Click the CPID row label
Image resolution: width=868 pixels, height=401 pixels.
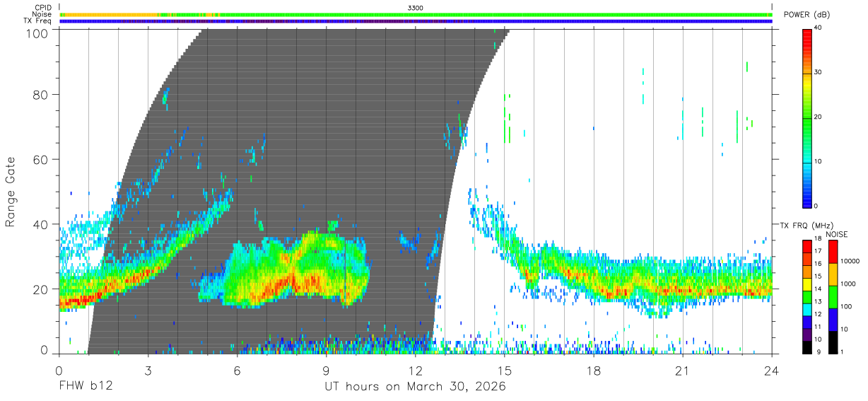(x=43, y=8)
